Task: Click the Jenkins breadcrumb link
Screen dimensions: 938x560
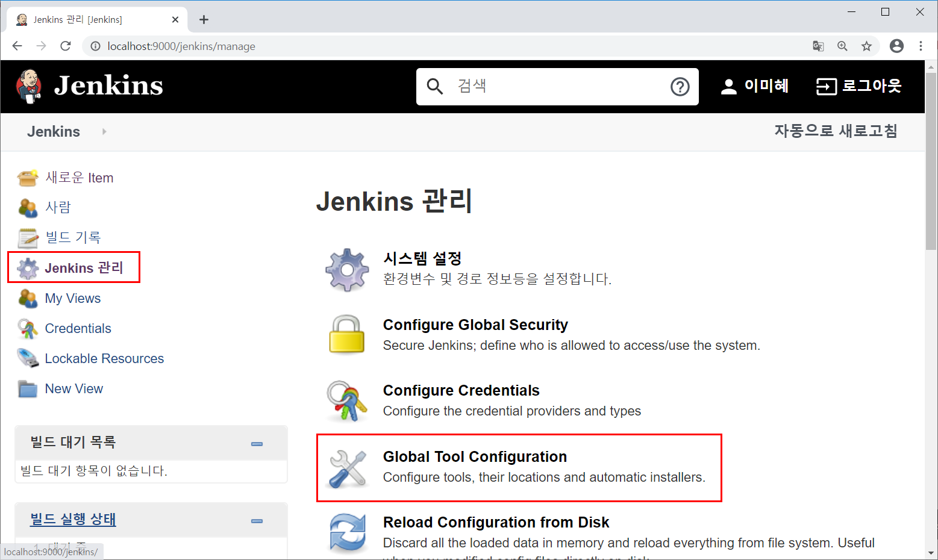Action: point(54,131)
